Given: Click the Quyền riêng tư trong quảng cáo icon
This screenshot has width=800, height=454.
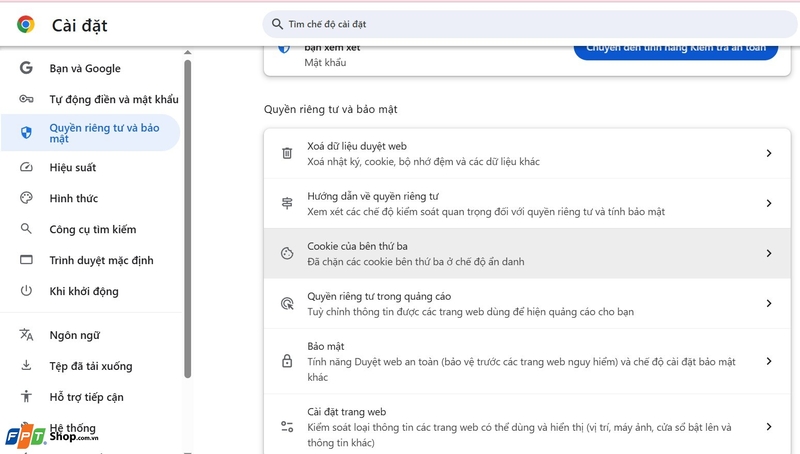Looking at the screenshot, I should click(x=287, y=303).
